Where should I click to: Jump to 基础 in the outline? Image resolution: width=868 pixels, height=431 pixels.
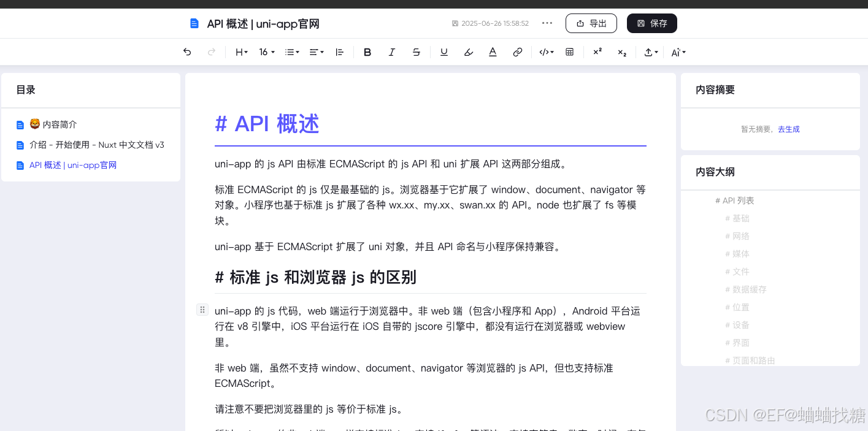(737, 218)
